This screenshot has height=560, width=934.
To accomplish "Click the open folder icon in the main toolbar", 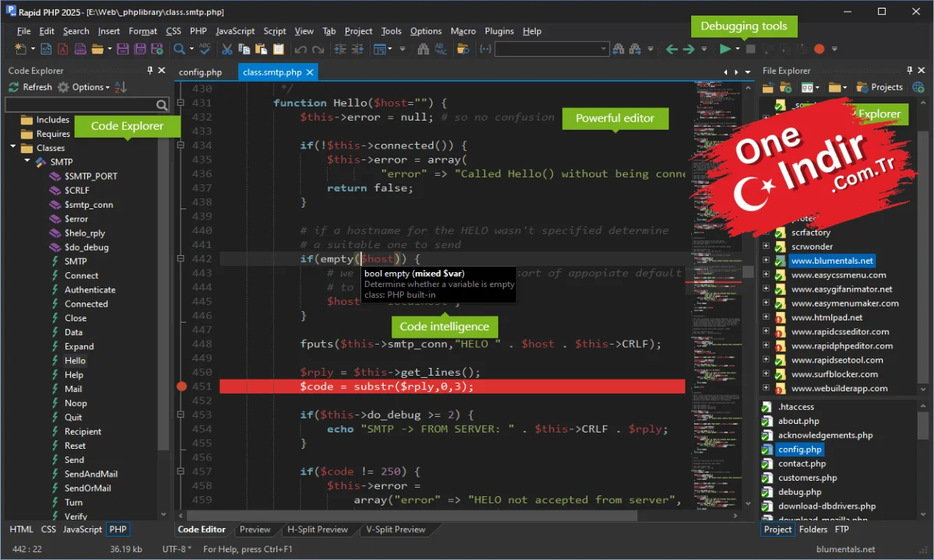I will [x=97, y=49].
